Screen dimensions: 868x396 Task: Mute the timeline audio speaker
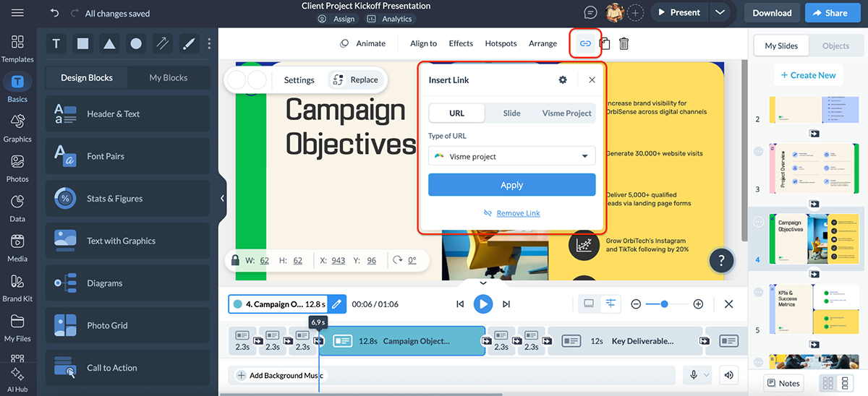click(728, 375)
